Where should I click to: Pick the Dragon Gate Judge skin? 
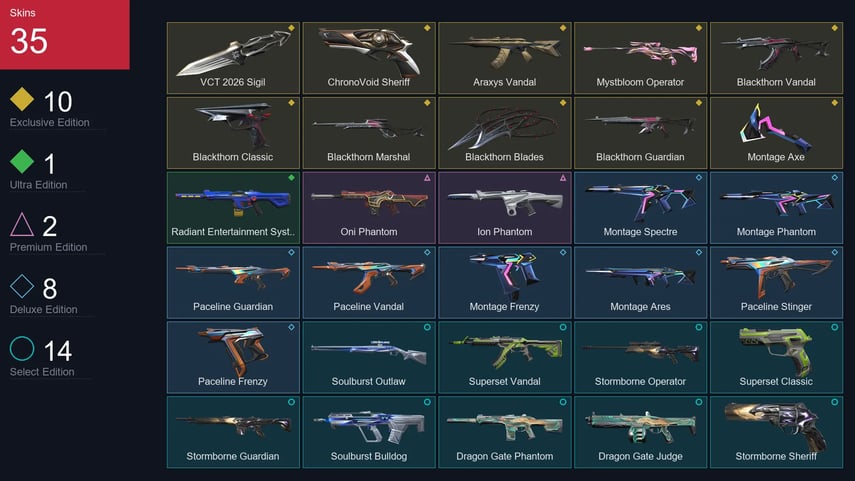tap(640, 431)
